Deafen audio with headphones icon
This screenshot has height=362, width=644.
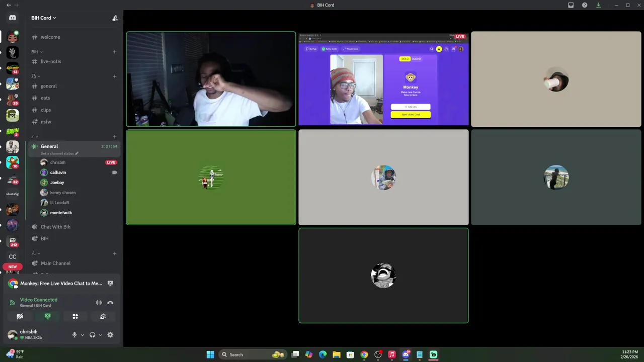tap(92, 335)
